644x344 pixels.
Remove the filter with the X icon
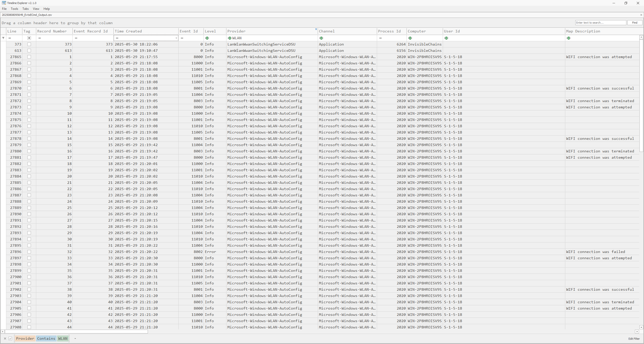click(5, 338)
